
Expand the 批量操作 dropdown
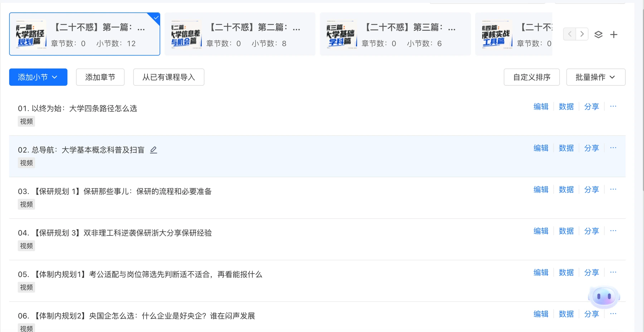coord(596,77)
